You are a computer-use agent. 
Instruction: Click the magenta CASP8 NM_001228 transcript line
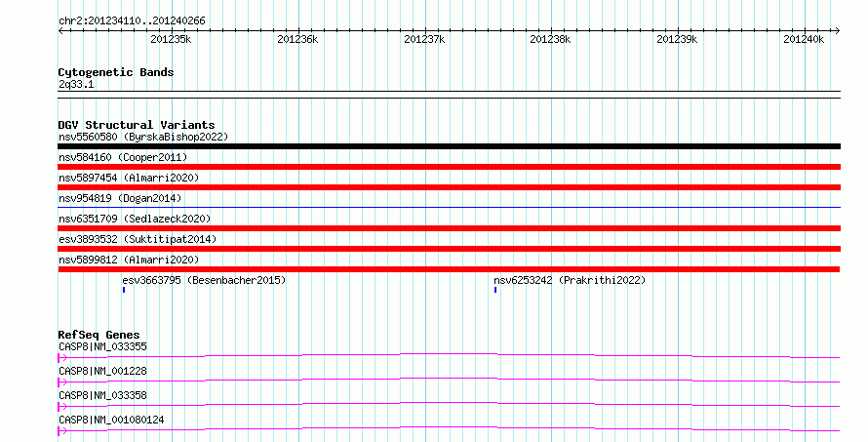449,380
